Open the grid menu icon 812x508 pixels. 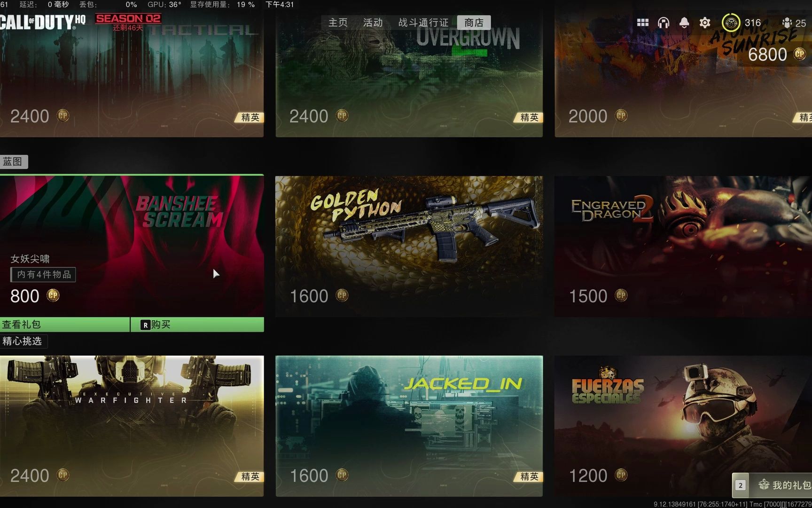(642, 23)
